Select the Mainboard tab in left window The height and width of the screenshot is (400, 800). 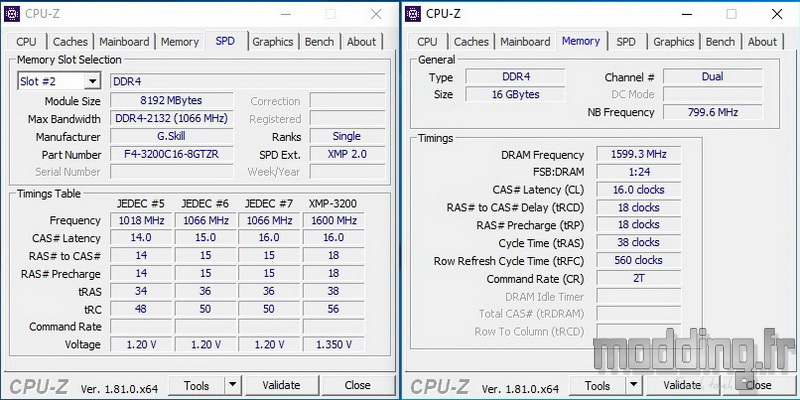coord(124,42)
